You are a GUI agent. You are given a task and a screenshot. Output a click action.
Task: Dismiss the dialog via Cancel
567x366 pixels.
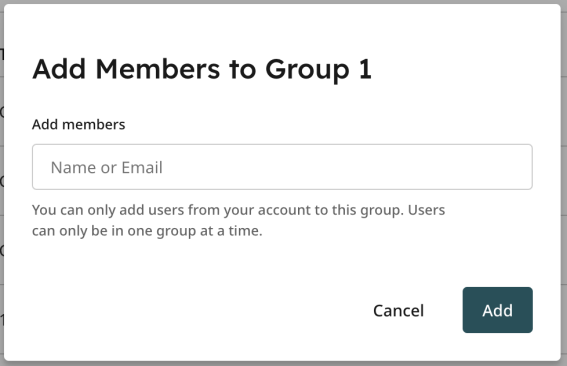[398, 310]
